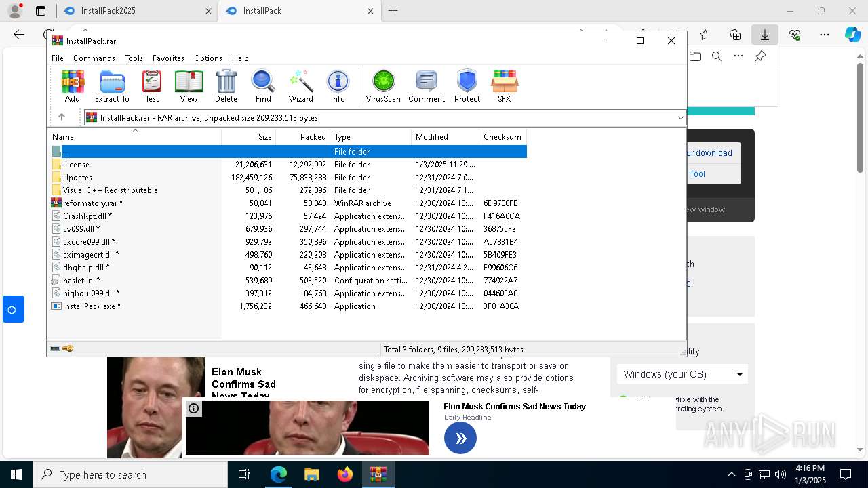Screen dimensions: 868x488
Task: Open a new Edge tab
Action: (x=393, y=11)
